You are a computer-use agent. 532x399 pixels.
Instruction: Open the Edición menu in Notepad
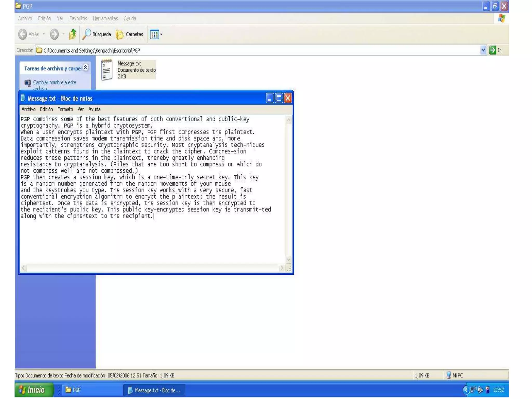pyautogui.click(x=46, y=109)
